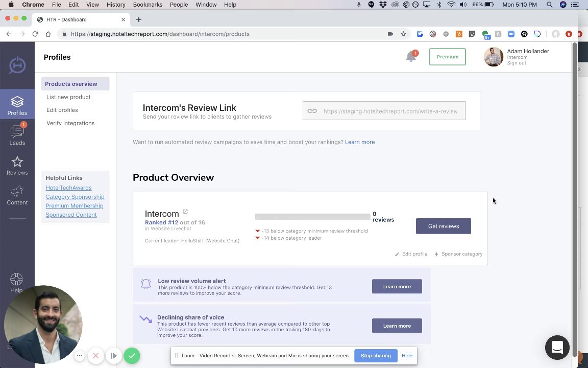
Task: Click Get reviews button
Action: coord(443,226)
